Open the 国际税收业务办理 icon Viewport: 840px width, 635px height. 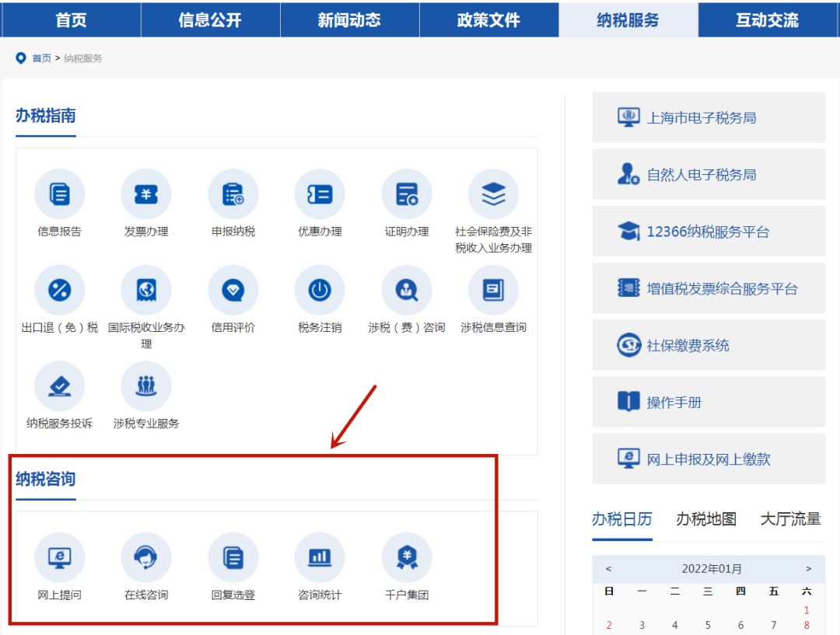coord(146,290)
